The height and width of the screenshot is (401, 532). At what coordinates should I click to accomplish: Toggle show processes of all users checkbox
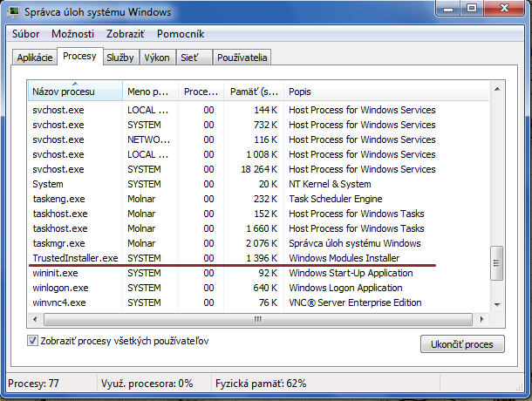33,341
